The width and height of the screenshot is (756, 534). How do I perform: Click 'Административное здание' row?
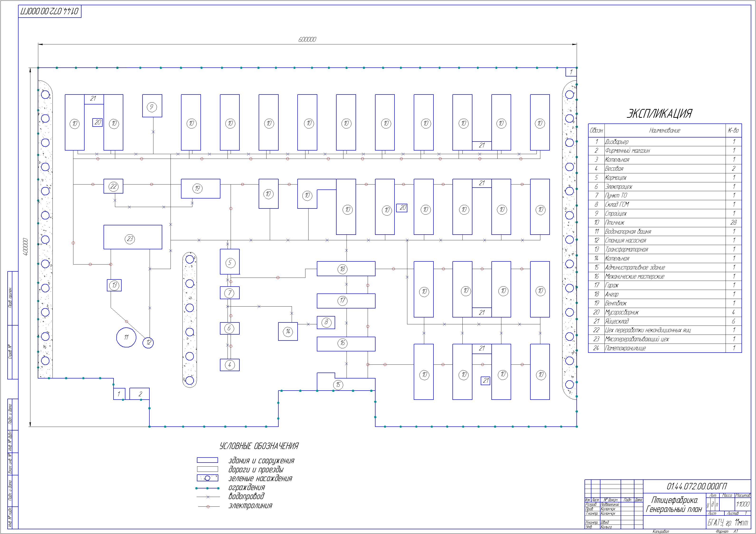tap(665, 267)
